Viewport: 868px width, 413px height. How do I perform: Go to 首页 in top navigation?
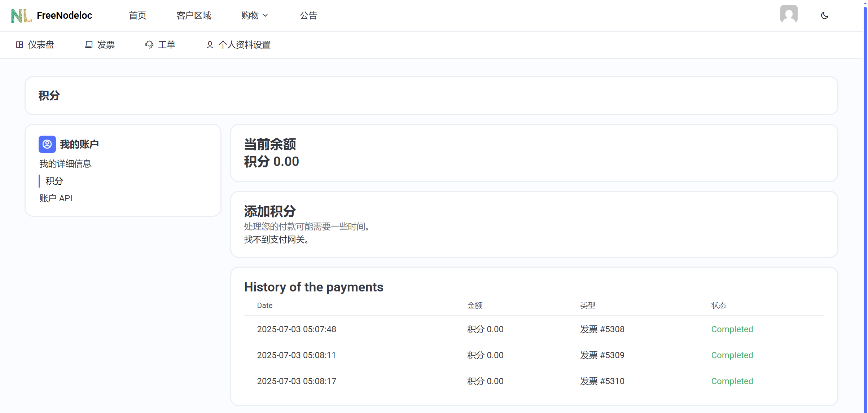click(x=137, y=16)
